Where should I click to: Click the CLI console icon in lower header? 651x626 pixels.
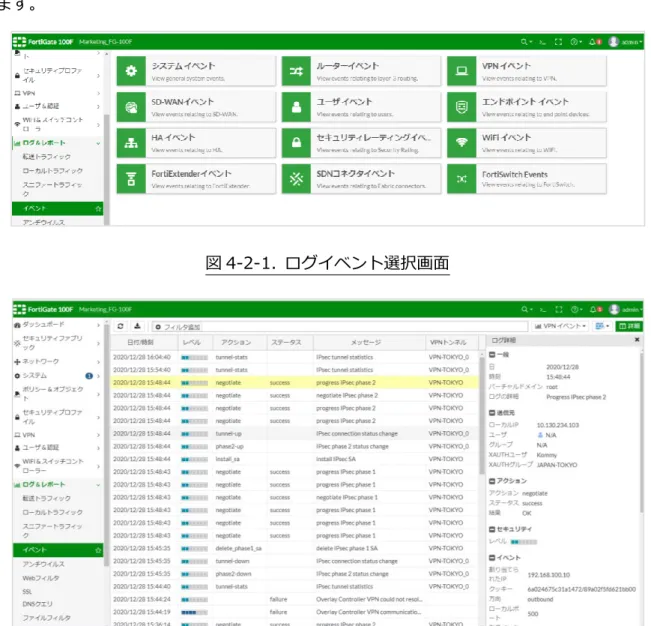[543, 310]
